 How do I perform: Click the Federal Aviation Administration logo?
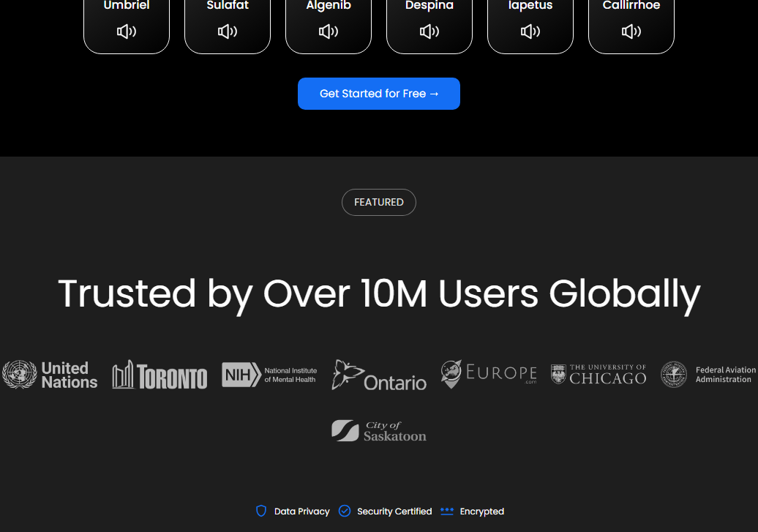[x=709, y=375]
